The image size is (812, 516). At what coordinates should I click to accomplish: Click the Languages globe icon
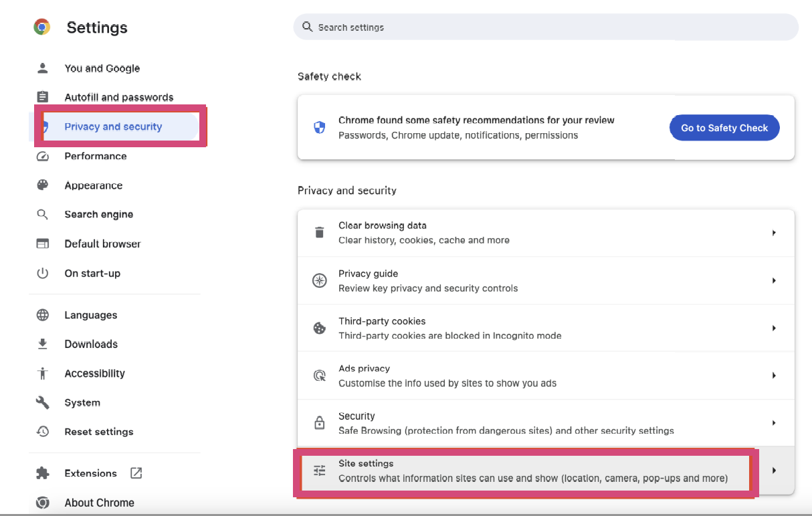pyautogui.click(x=43, y=315)
